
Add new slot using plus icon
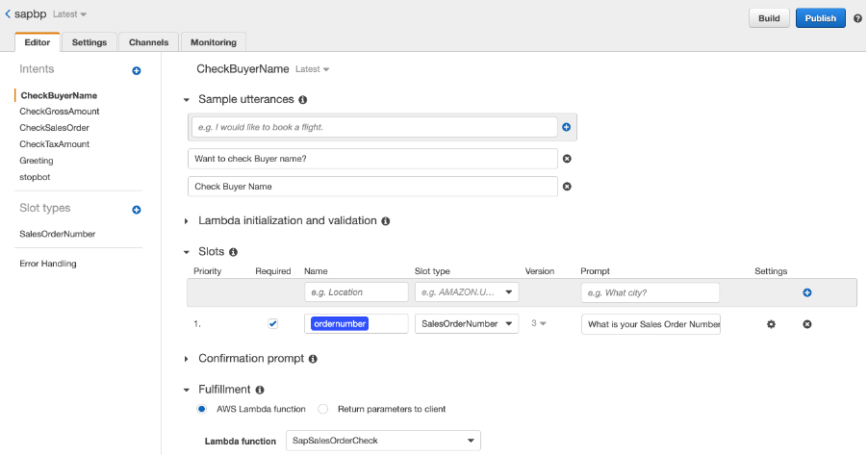807,292
